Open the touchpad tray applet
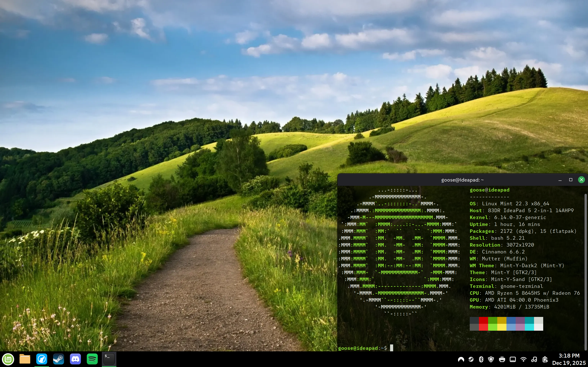Viewport: 588px width, 367px height. (513, 360)
